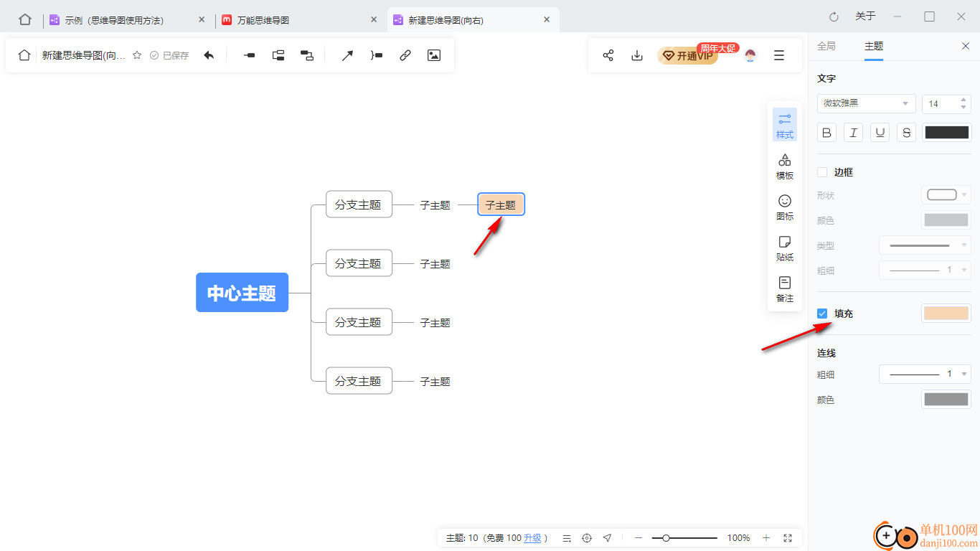The image size is (980, 551).
Task: Close the 示例 tab
Action: pyautogui.click(x=202, y=20)
